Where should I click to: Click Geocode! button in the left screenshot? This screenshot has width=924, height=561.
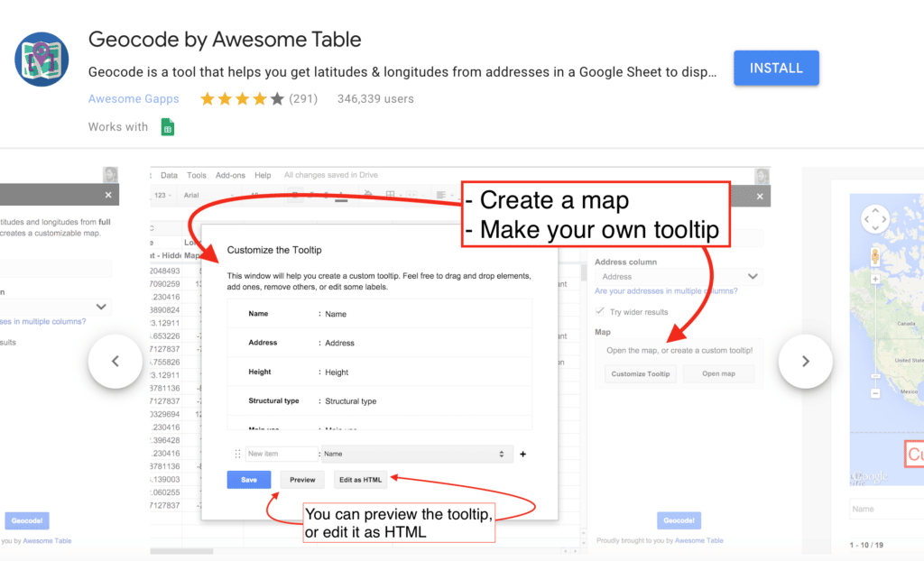coord(27,520)
